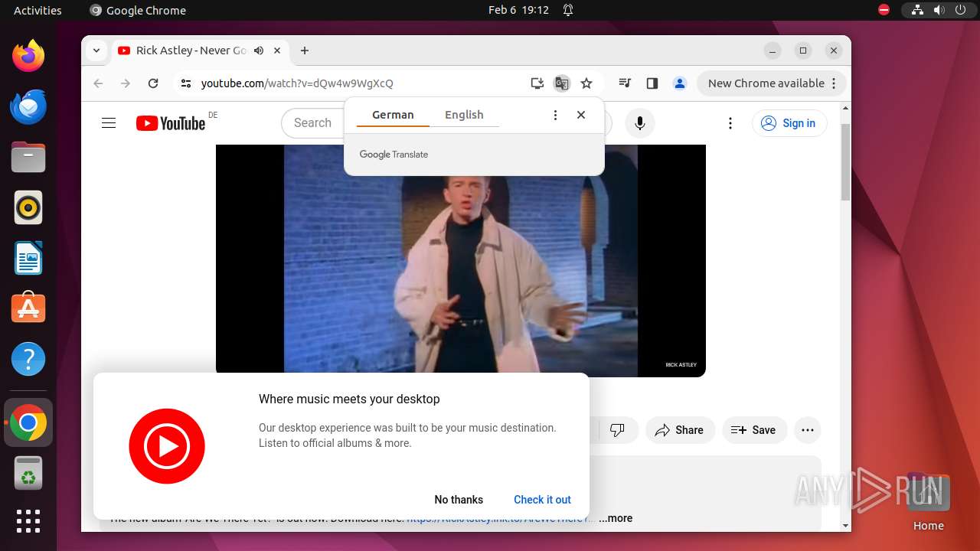Close the Rick Astley tab
980x551 pixels.
(277, 51)
